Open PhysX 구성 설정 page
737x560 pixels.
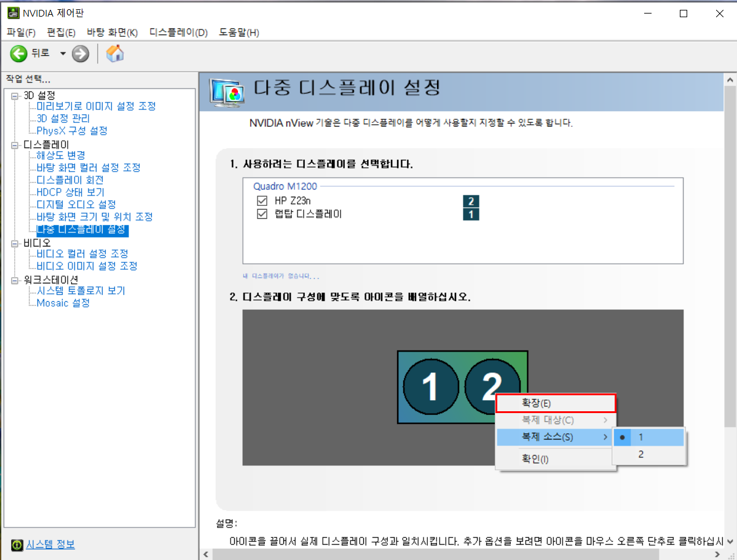coord(72,131)
